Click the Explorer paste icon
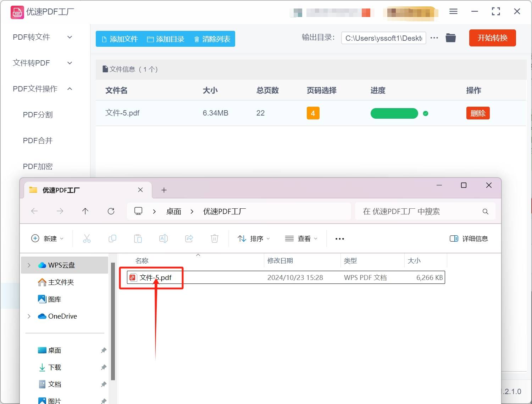 click(138, 239)
